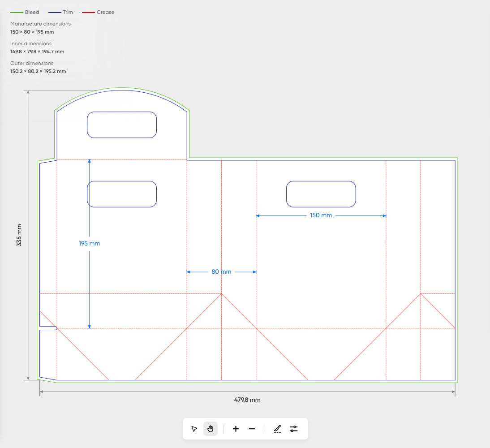Click the Outer dimensions value text
Viewport: 490px width, 448px height.
38,71
